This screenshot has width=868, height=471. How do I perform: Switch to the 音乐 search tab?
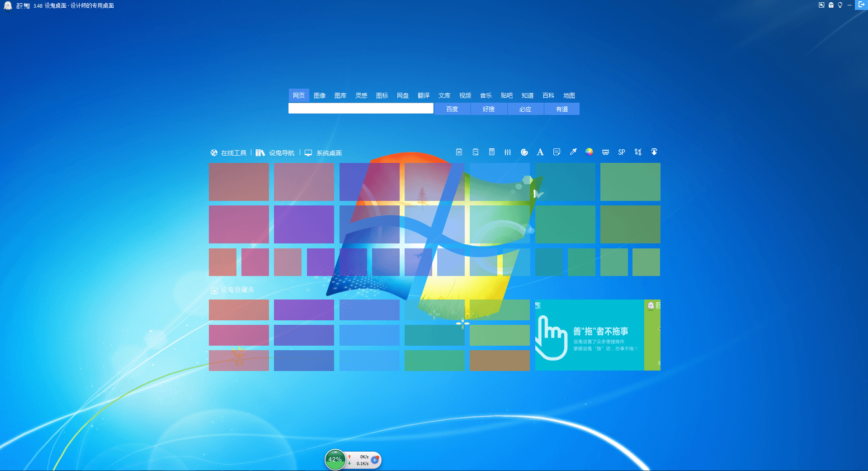(486, 95)
